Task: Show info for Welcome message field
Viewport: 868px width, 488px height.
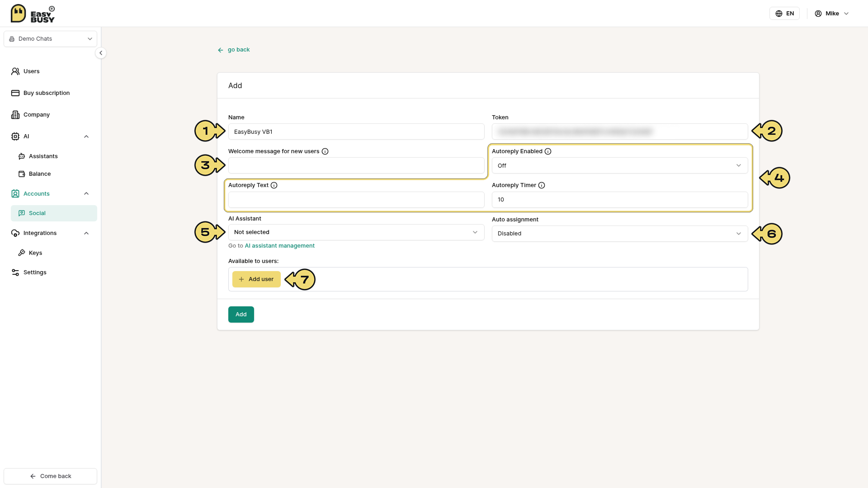Action: 325,151
